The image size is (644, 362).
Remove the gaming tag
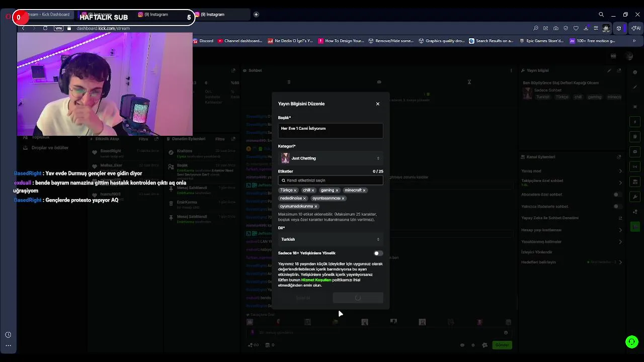point(337,191)
